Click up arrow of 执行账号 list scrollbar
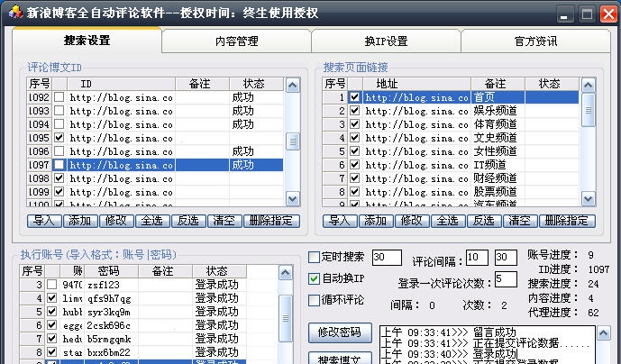The image size is (621, 364). (286, 272)
